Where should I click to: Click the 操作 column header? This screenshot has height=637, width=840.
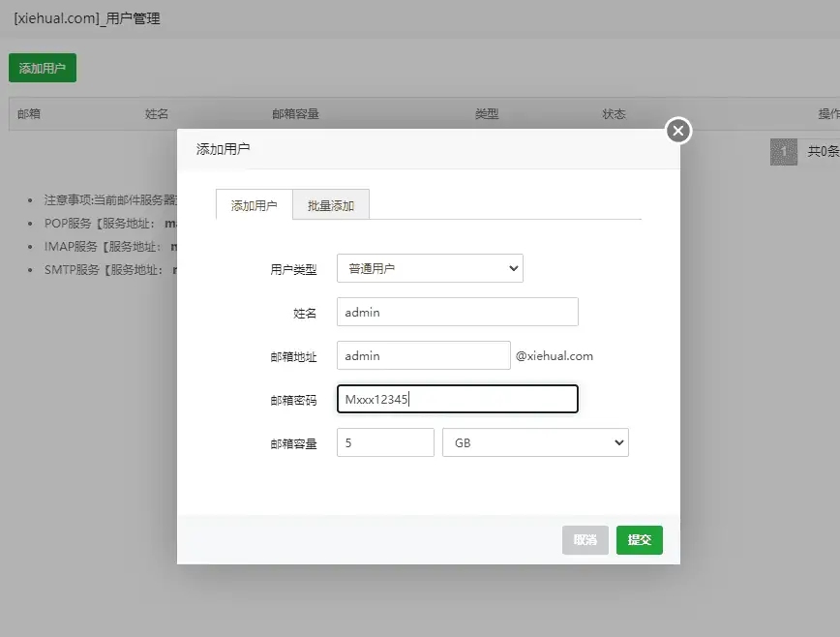(829, 113)
